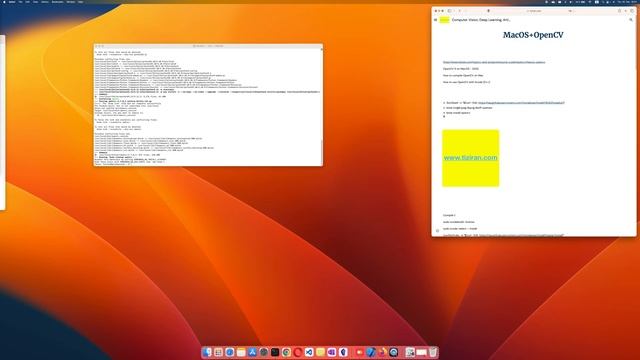
Task: Open the purple Visual Studio Dock icon
Action: pyautogui.click(x=332, y=352)
